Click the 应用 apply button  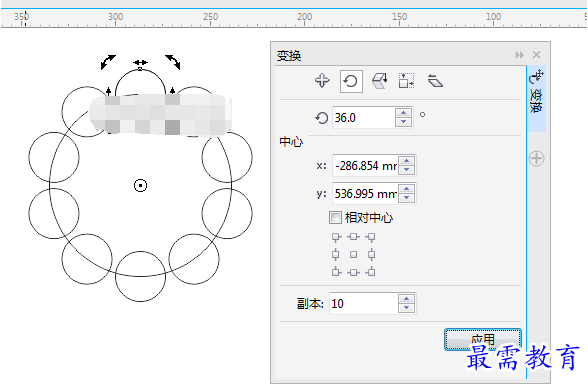pyautogui.click(x=483, y=339)
